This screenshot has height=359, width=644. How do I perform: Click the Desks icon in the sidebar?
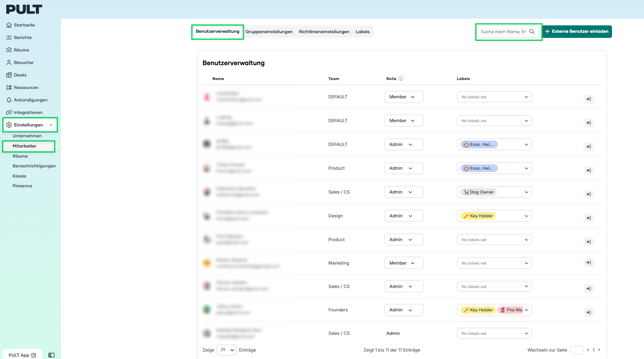click(x=9, y=75)
